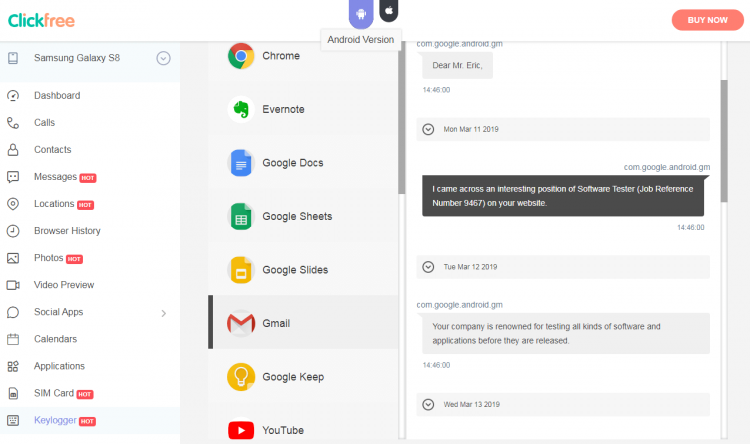750x444 pixels.
Task: Click the Video Preview camera icon
Action: 13,285
